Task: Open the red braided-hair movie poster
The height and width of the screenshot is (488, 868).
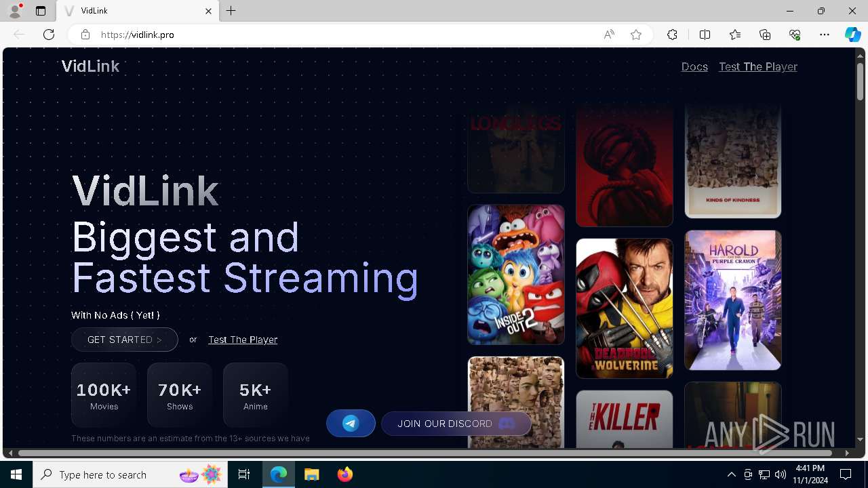Action: point(625,165)
